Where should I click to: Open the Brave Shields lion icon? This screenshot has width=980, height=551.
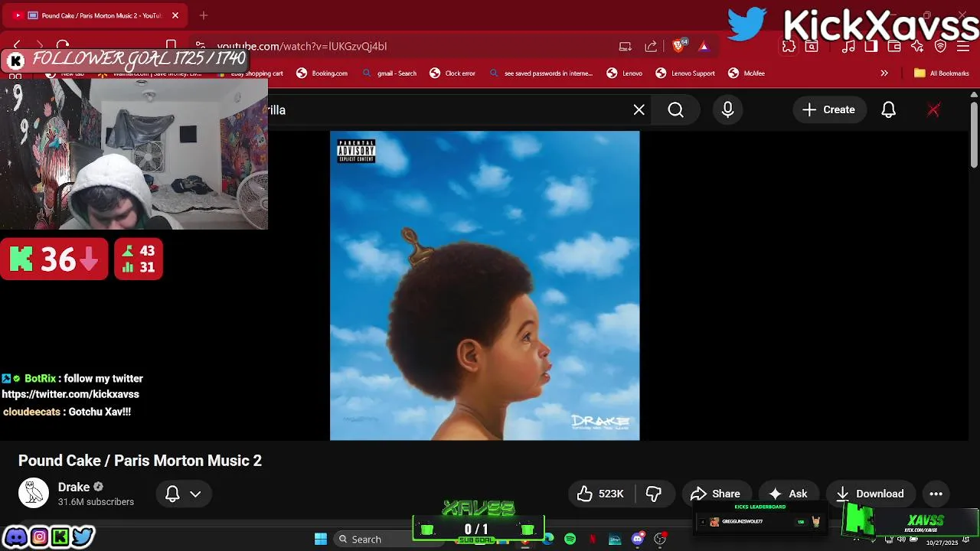point(678,46)
